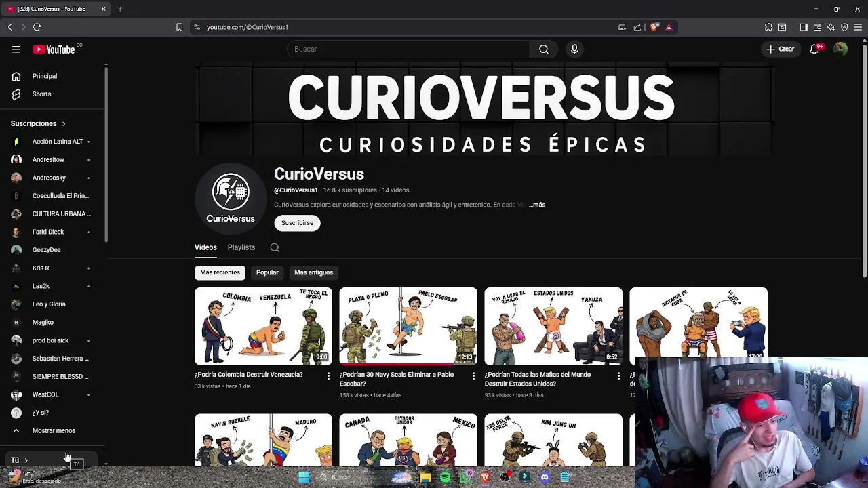Open the Crear menu

781,49
